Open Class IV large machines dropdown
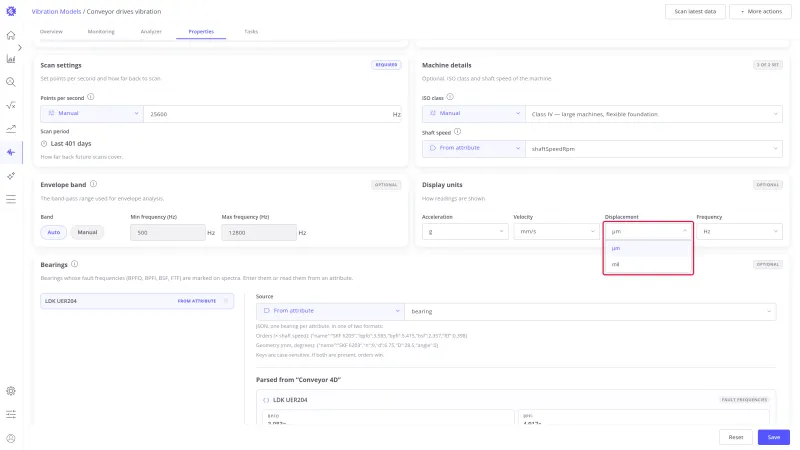 654,114
